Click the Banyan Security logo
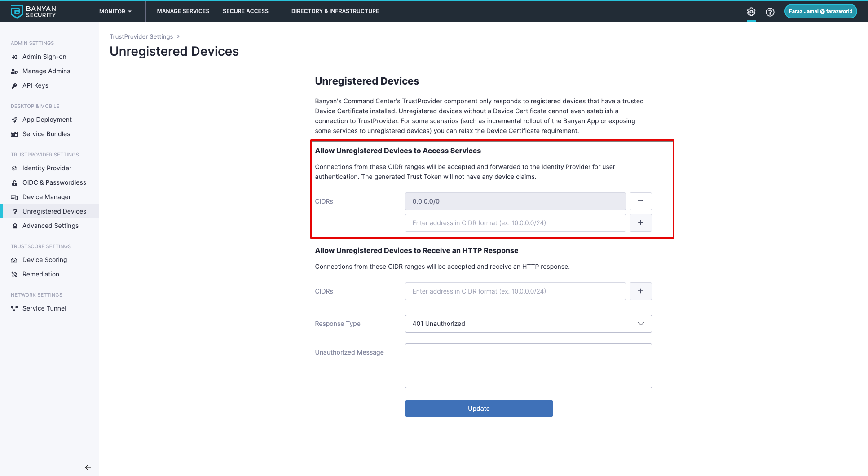The image size is (868, 476). (x=34, y=12)
